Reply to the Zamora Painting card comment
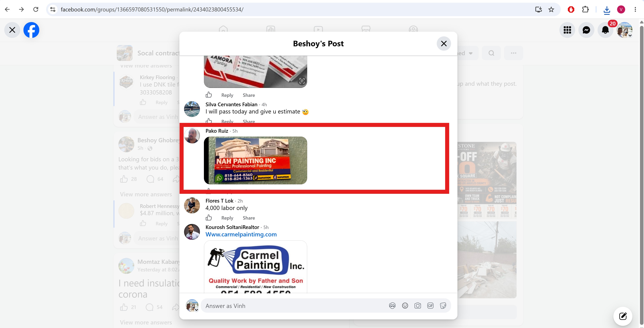644x328 pixels. pyautogui.click(x=227, y=95)
